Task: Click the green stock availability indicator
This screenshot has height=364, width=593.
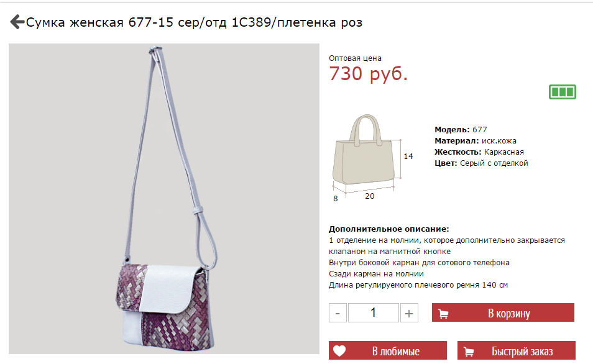Action: coord(563,92)
